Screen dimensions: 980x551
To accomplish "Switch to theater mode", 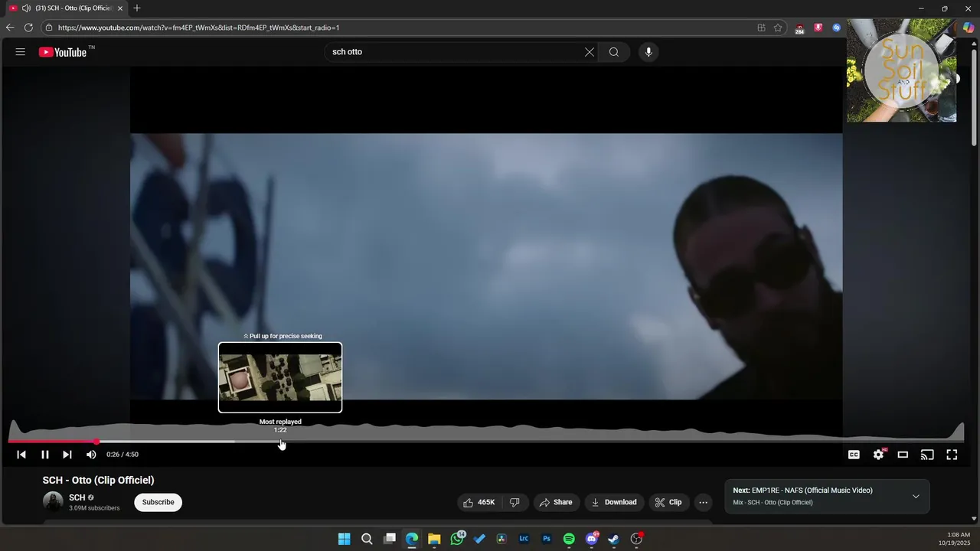I will click(903, 455).
